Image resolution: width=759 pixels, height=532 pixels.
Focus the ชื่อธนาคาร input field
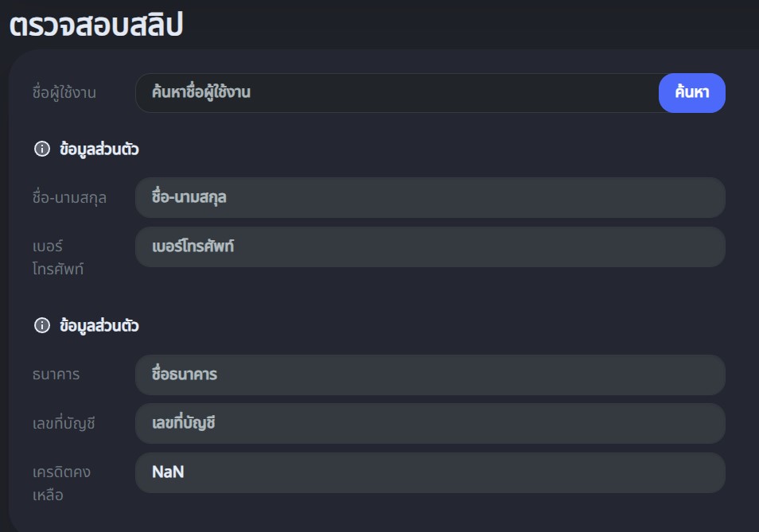[430, 375]
